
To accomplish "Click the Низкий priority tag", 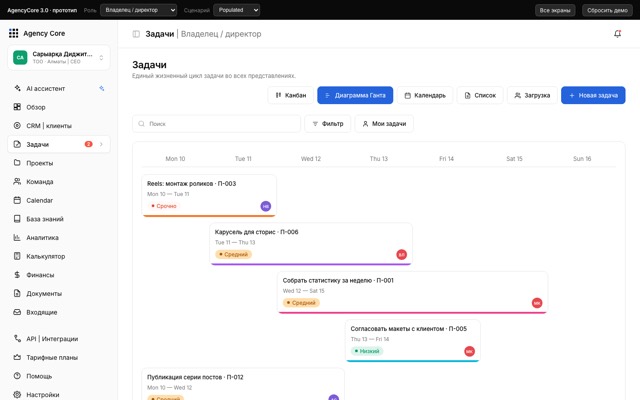I will click(367, 351).
